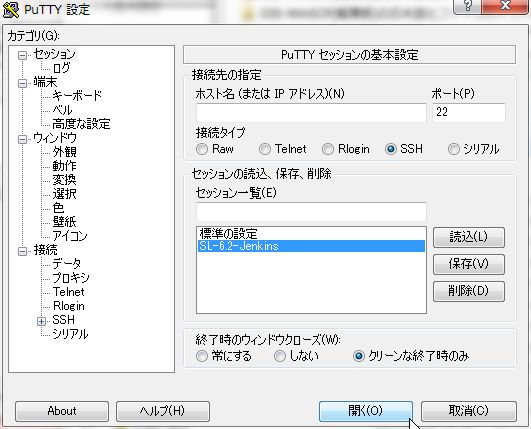531x429 pixels.
Task: Open the アイコン category
Action: pos(70,236)
